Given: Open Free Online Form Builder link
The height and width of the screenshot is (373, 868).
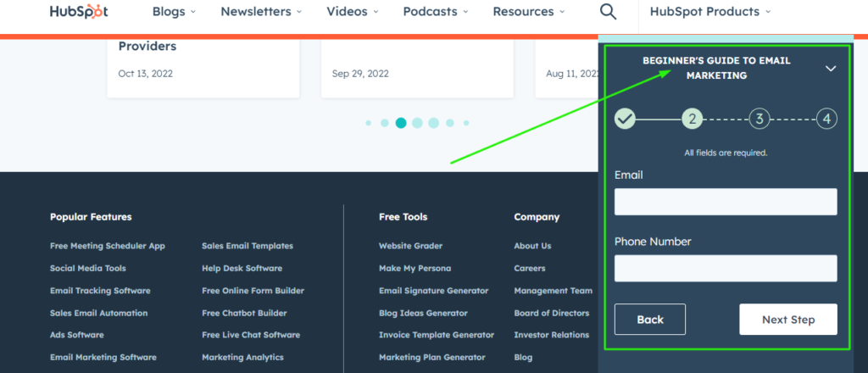Looking at the screenshot, I should pyautogui.click(x=253, y=291).
